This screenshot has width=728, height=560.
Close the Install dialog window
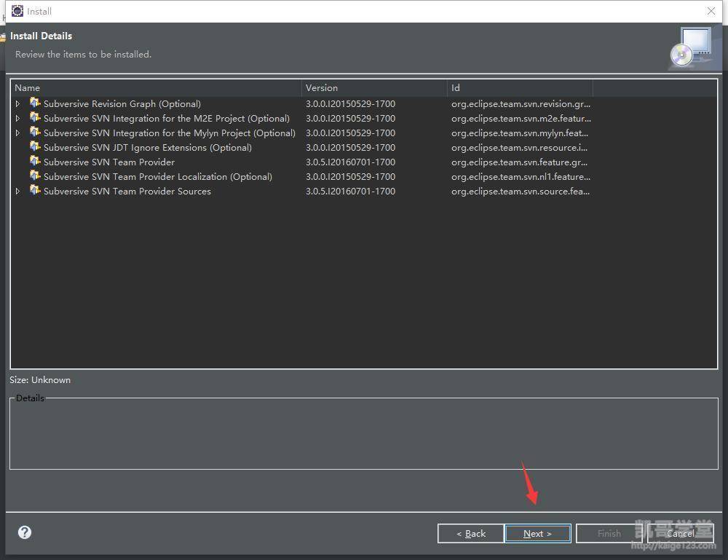pos(711,11)
